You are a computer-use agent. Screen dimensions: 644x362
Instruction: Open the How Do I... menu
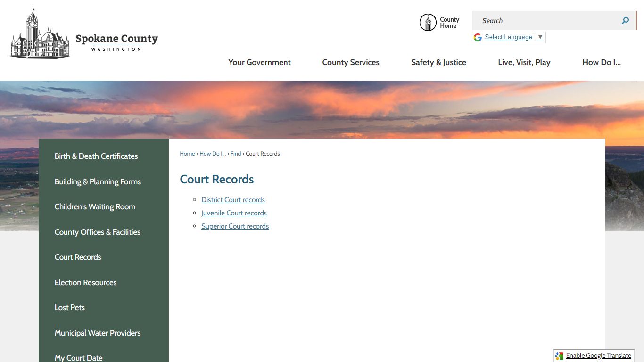tap(602, 62)
